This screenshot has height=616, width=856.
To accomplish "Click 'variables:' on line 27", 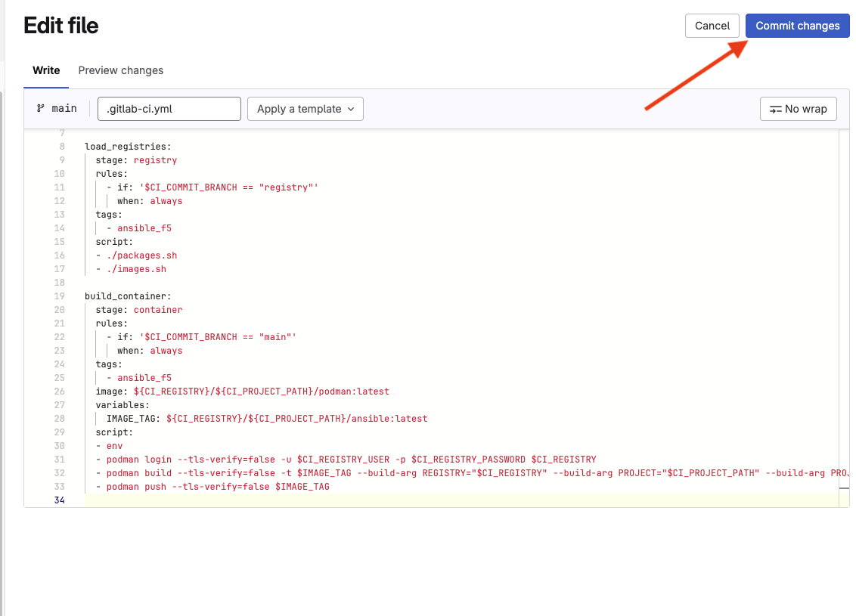I will click(x=123, y=405).
